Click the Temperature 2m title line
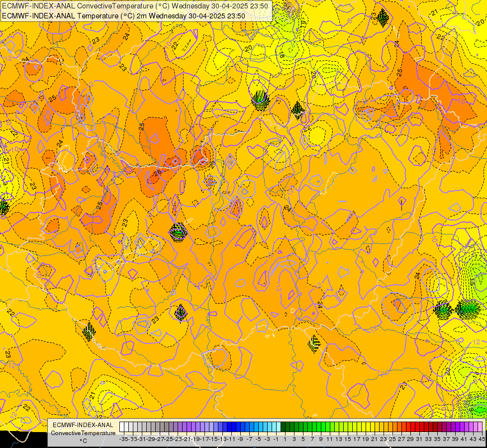 coord(123,16)
